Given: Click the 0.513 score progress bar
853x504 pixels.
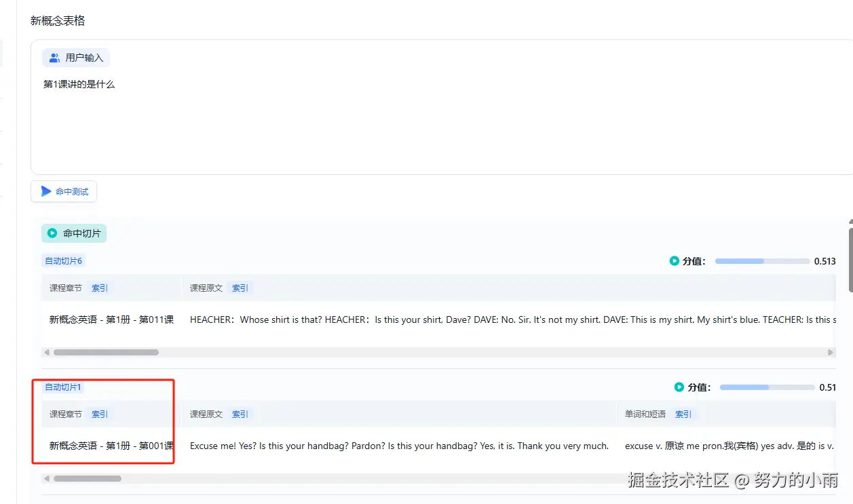Looking at the screenshot, I should pos(762,261).
